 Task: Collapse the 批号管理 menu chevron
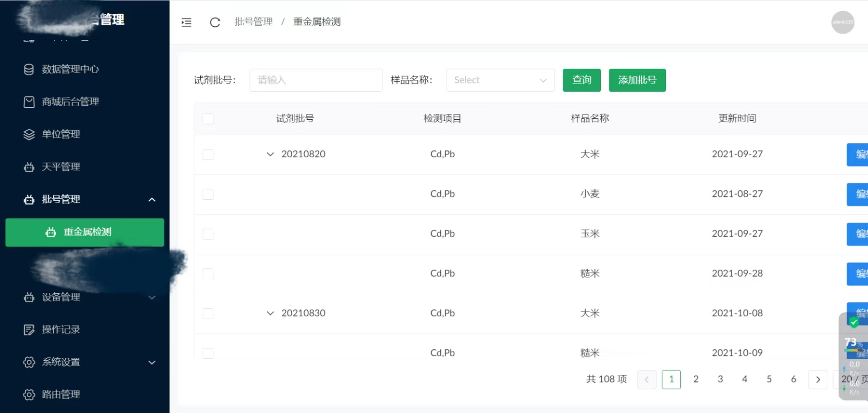(x=152, y=199)
